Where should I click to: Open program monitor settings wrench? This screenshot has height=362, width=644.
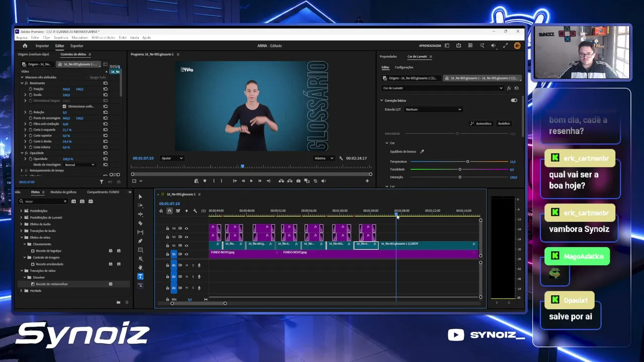[x=341, y=158]
